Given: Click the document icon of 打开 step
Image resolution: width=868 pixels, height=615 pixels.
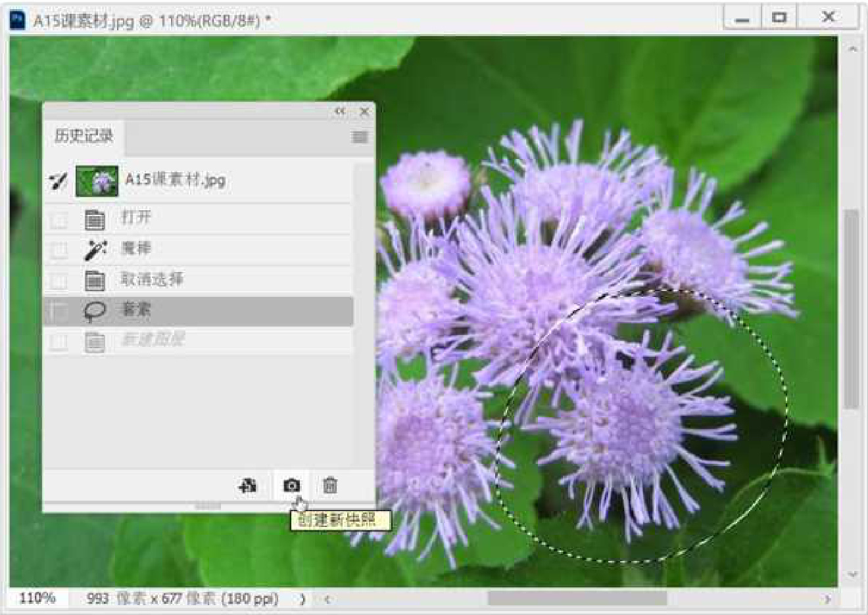Looking at the screenshot, I should click(95, 219).
